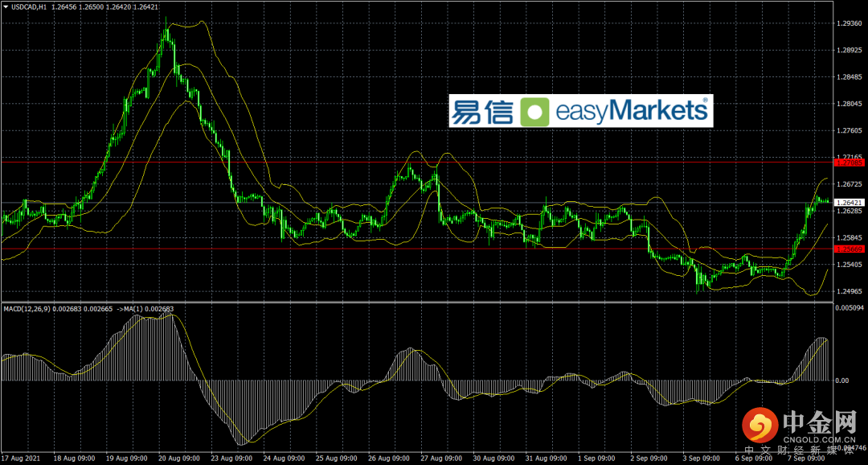868x465 pixels.
Task: Click the USDCAD,H1 symbol label
Action: 29,6
